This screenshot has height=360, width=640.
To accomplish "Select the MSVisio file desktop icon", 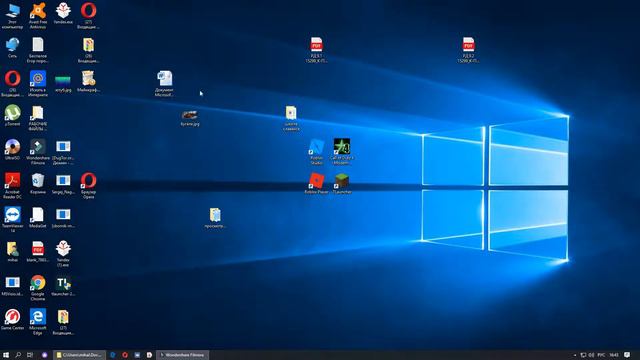I will point(12,285).
